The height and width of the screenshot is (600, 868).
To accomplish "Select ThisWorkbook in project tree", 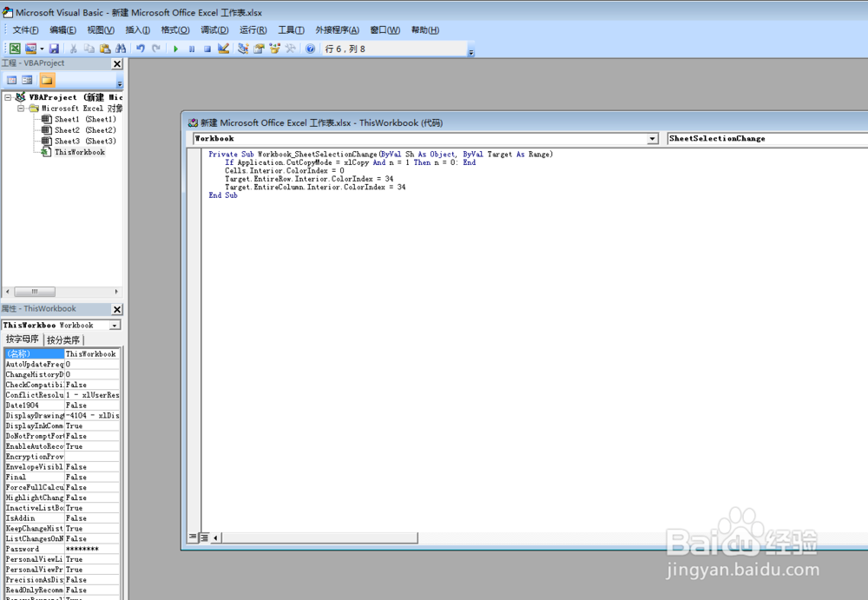I will coord(79,152).
